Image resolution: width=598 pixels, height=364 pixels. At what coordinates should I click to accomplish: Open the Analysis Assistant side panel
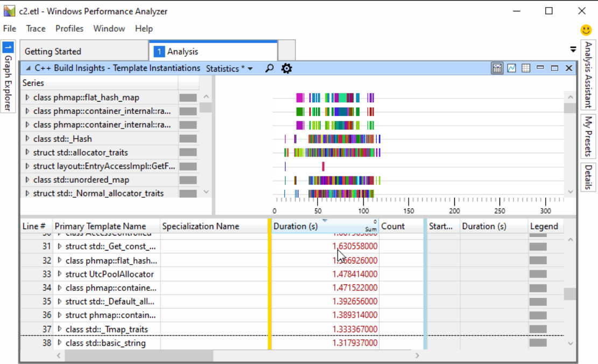[588, 75]
